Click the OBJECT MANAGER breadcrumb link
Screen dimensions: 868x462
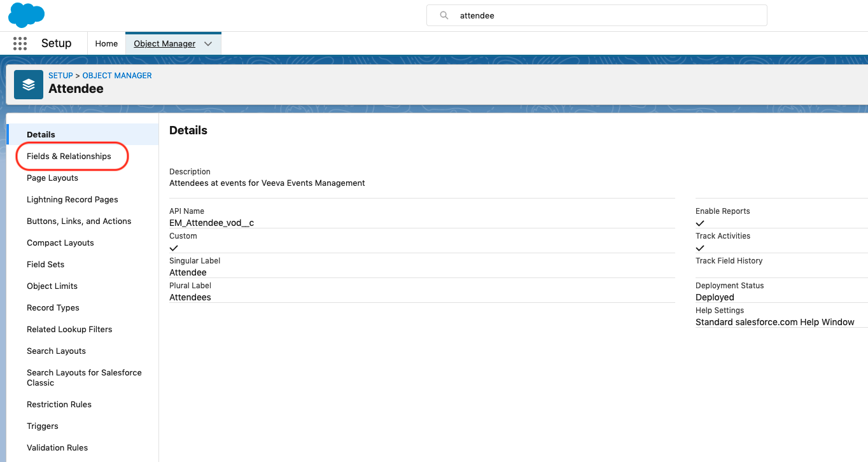(x=117, y=75)
